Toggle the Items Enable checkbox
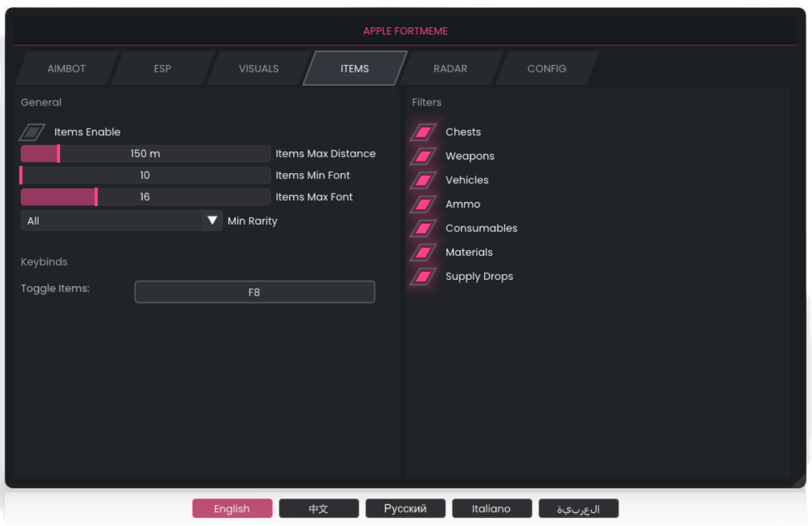 32,132
